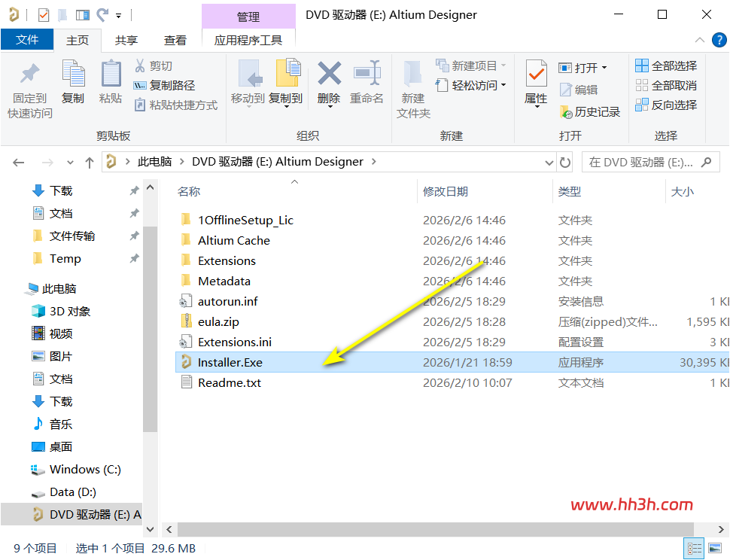Open the Open (打开) dropdown arrow
The image size is (730, 560).
(x=604, y=68)
